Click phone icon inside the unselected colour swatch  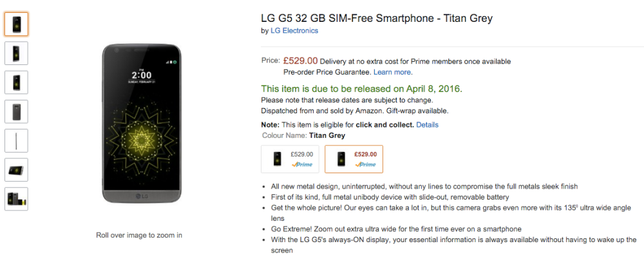coord(278,159)
